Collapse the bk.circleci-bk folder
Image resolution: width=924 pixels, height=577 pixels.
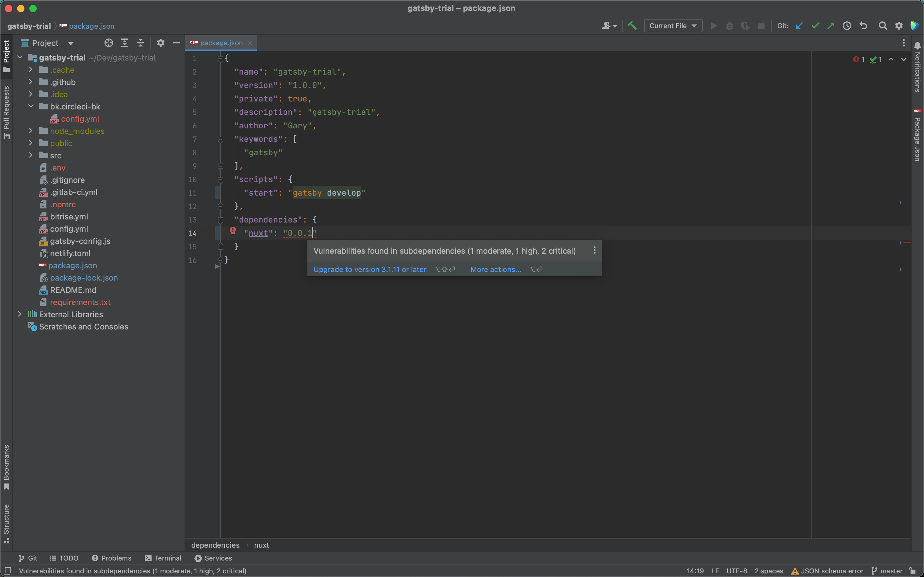tap(31, 106)
